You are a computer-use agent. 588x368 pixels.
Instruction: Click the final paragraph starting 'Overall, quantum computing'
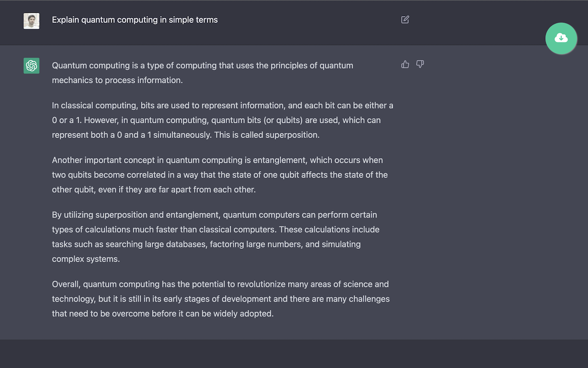coord(220,299)
